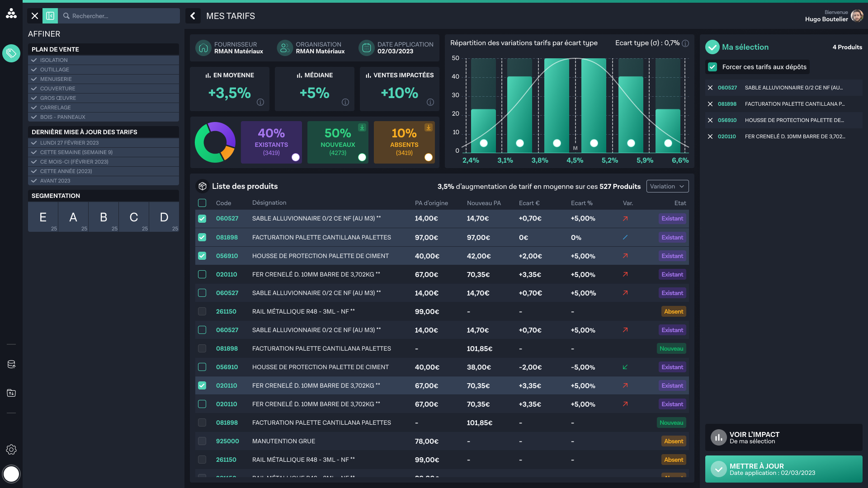The image size is (868, 488).
Task: Click the Rechercher search field
Action: [x=122, y=16]
